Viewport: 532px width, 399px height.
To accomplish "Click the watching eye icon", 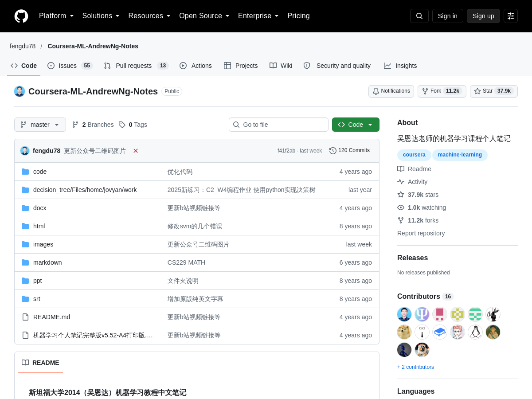I will [401, 207].
